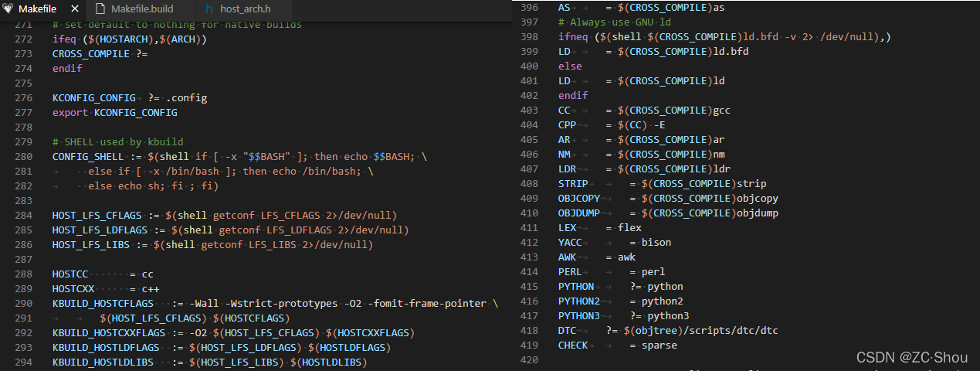Click 'HOST_LFS_CFLAGS' at the start of line 284
980x371 pixels.
(x=97, y=215)
